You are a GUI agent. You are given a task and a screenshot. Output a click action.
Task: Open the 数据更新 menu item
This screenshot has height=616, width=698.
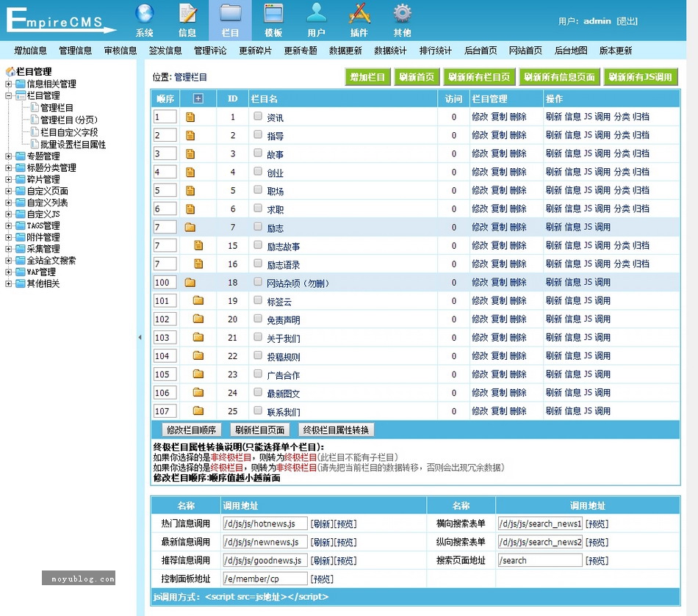(x=345, y=51)
